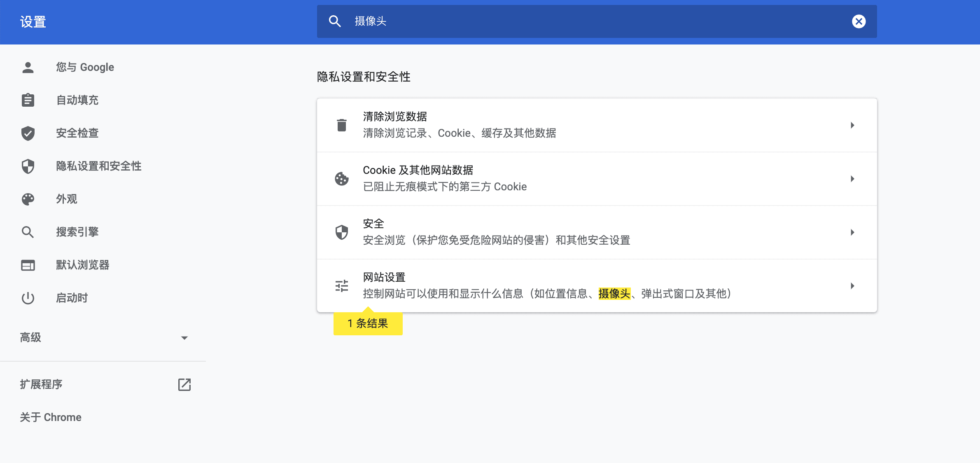
Task: Open the 清除浏览数据 detail arrow
Action: [853, 126]
